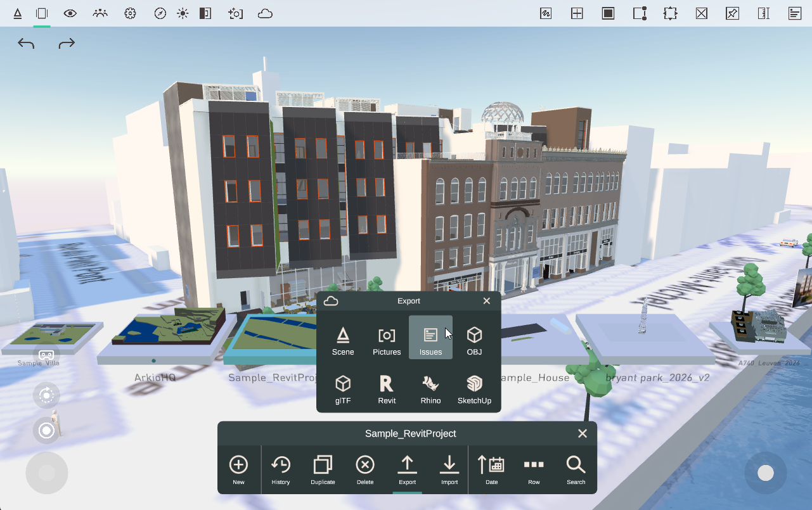Viewport: 812px width, 510px height.
Task: Close the Sample_RevitProject panel
Action: click(x=583, y=433)
